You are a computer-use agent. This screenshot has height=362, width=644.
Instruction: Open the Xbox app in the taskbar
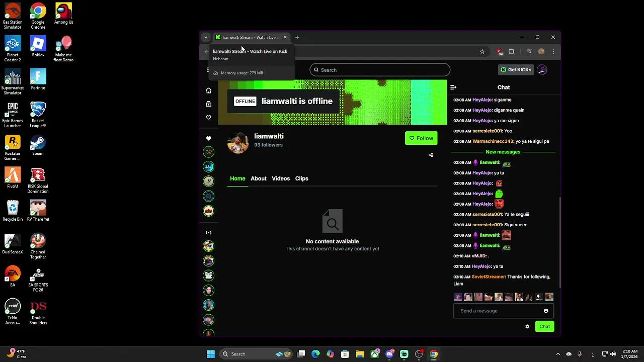[x=375, y=354]
